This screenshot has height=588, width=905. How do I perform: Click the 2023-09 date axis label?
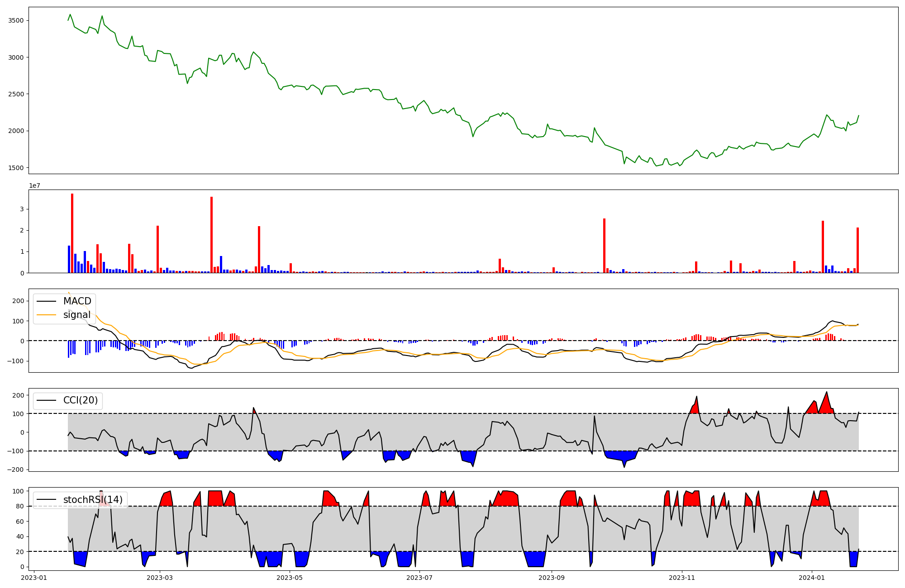(552, 578)
